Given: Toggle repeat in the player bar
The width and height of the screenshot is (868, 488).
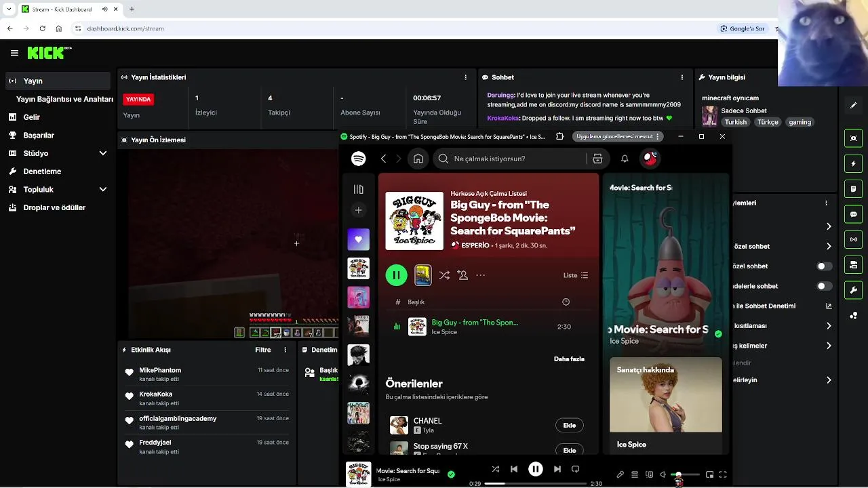Looking at the screenshot, I should [x=576, y=469].
